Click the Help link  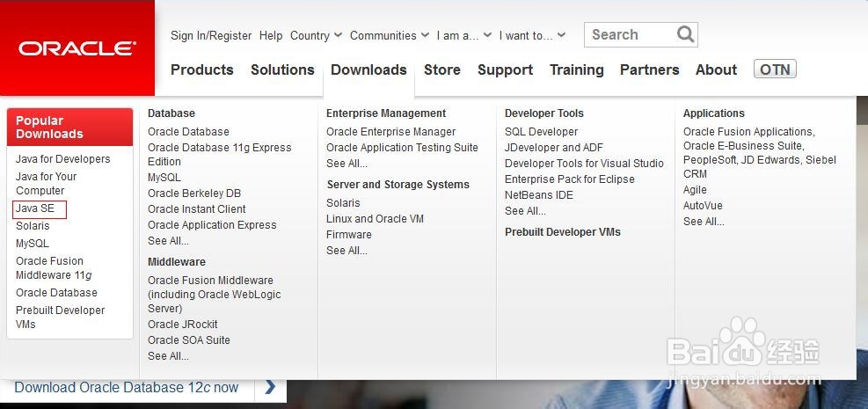[x=271, y=35]
